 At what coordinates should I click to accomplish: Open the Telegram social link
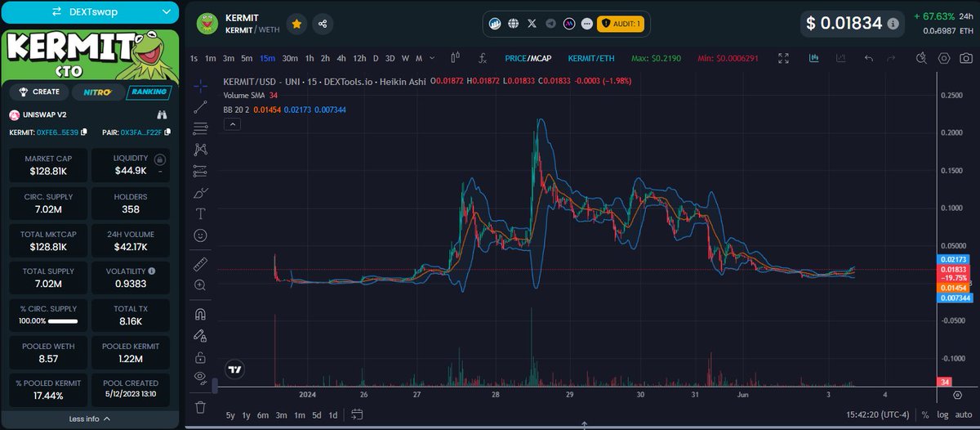[551, 25]
